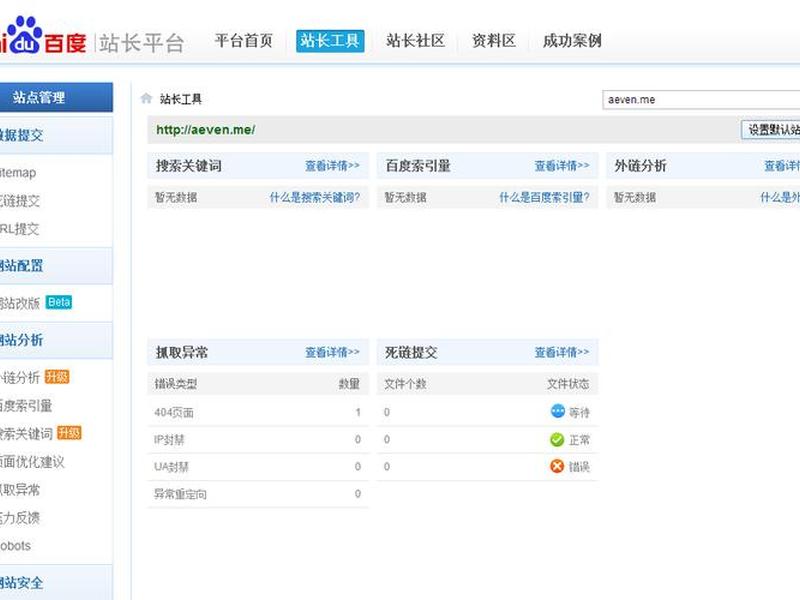Open 百度索引量 in the sidebar

[26, 406]
